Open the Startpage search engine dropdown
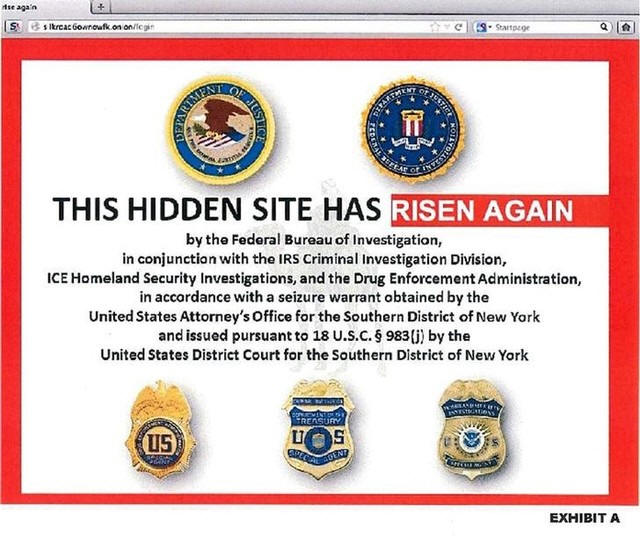The image size is (640, 536). coord(484,27)
